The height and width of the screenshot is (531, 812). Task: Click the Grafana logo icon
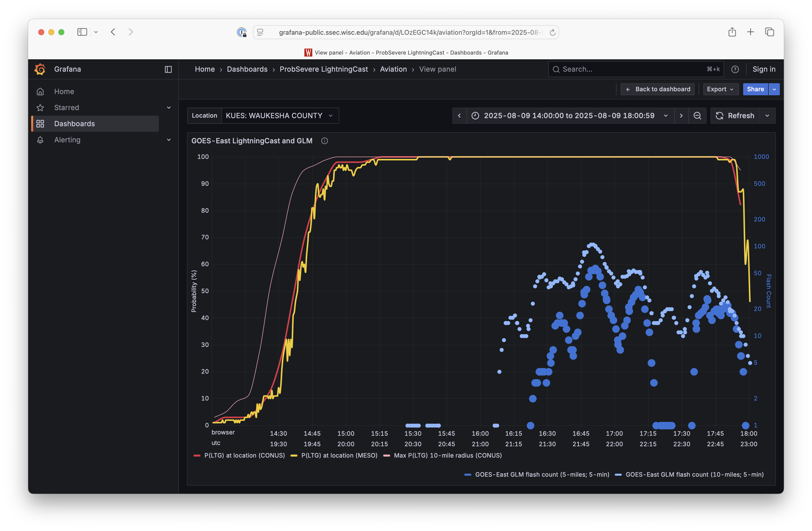click(40, 69)
